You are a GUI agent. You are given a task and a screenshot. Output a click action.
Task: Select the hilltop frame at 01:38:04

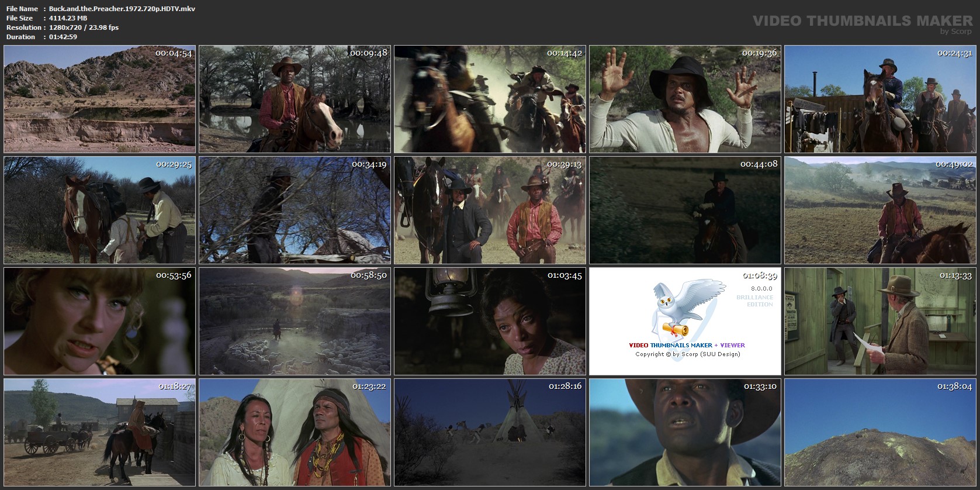[880, 432]
